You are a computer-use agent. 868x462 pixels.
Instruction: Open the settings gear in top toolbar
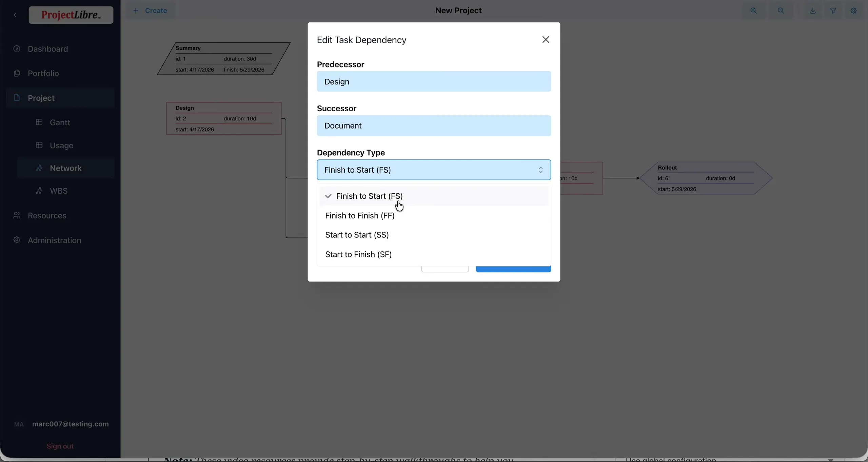pyautogui.click(x=853, y=11)
